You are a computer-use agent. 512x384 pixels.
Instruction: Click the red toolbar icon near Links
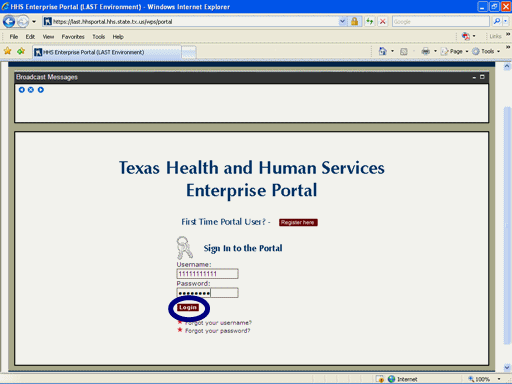pyautogui.click(x=466, y=36)
